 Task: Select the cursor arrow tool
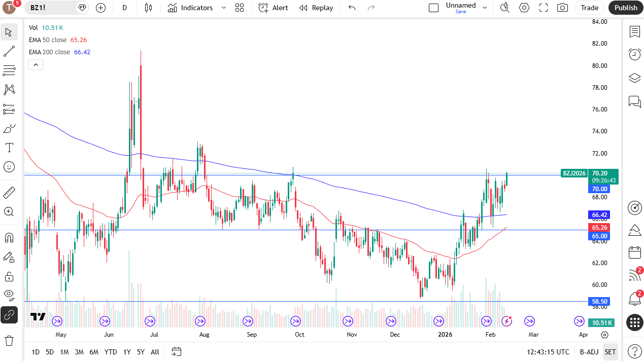point(9,32)
